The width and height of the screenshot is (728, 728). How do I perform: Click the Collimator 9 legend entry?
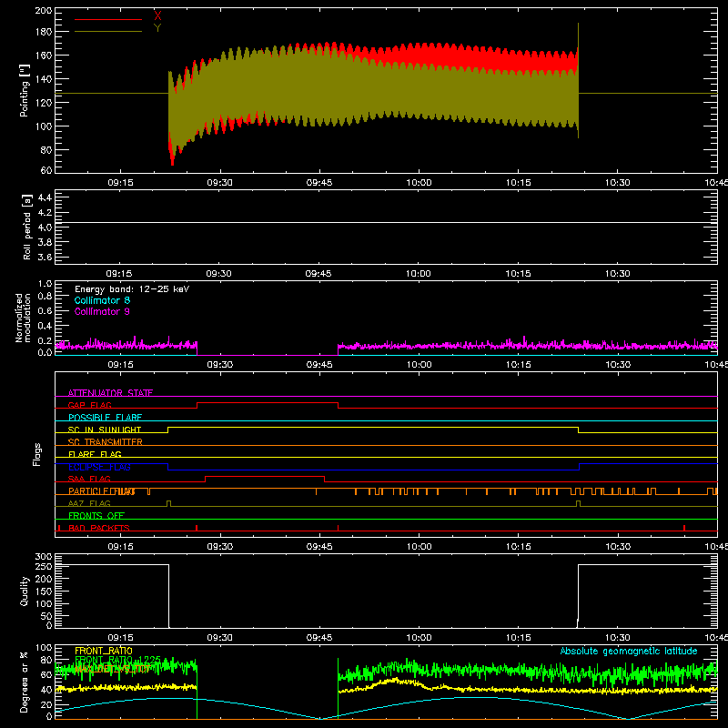tap(102, 311)
